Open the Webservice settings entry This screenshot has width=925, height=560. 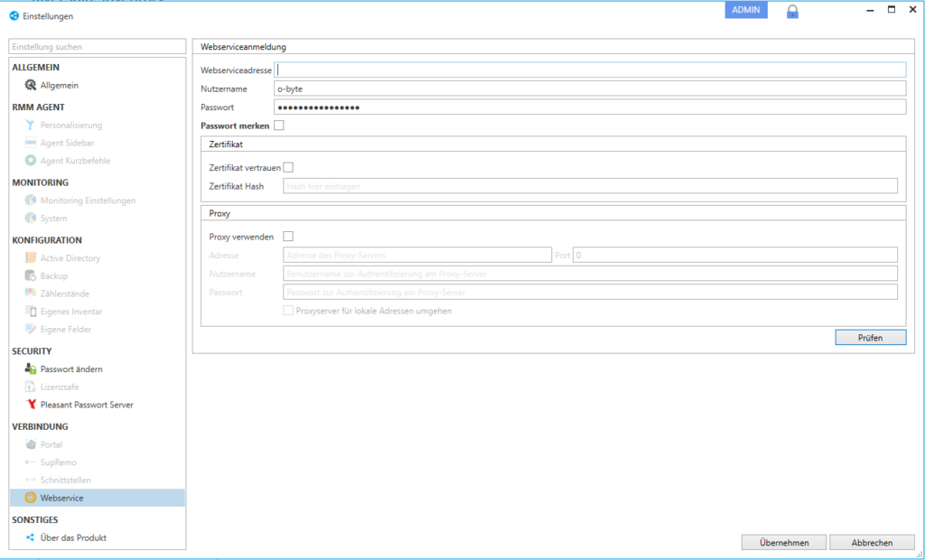(61, 498)
